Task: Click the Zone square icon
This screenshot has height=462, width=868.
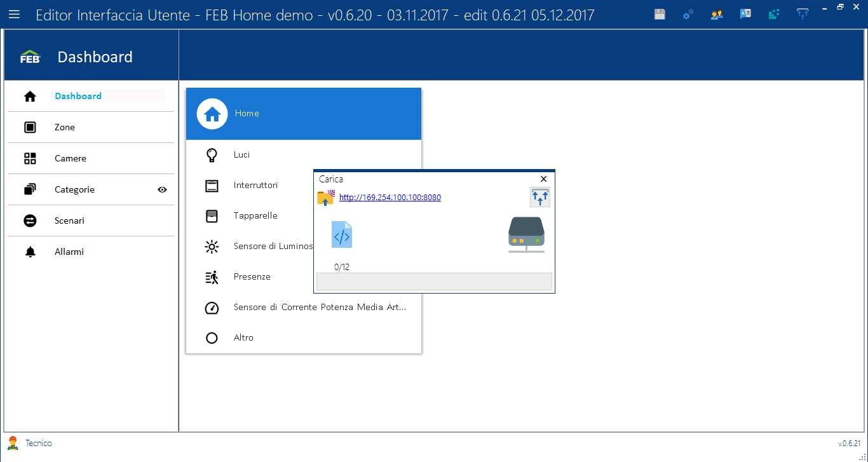Action: point(30,128)
